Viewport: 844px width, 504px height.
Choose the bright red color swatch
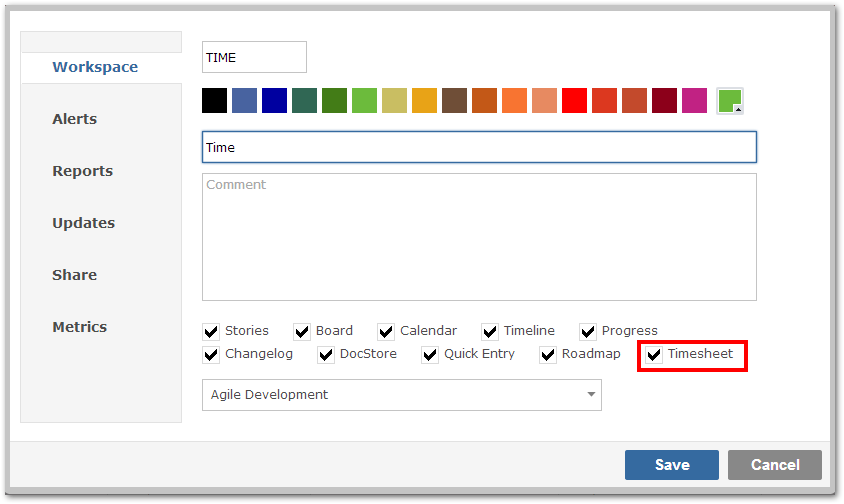tap(574, 101)
